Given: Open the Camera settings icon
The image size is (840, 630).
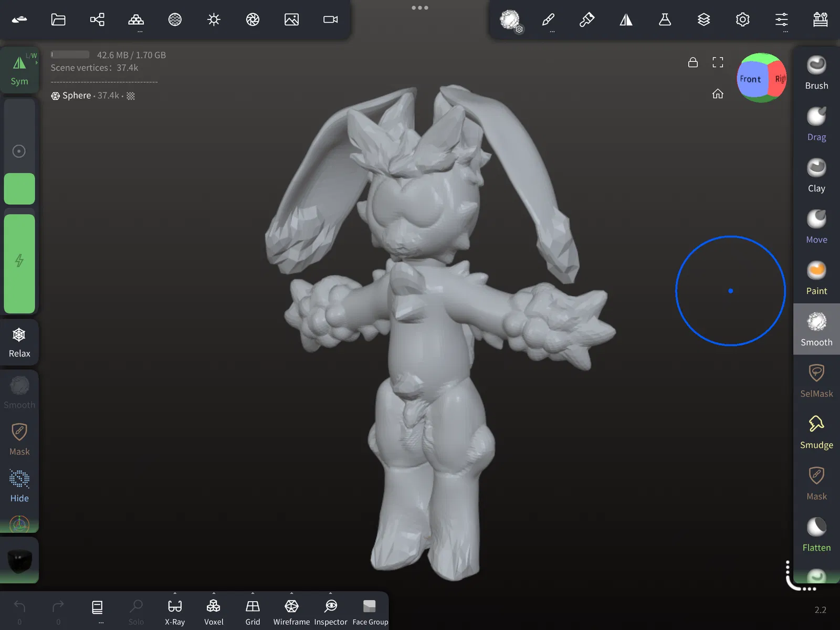Looking at the screenshot, I should 330,20.
